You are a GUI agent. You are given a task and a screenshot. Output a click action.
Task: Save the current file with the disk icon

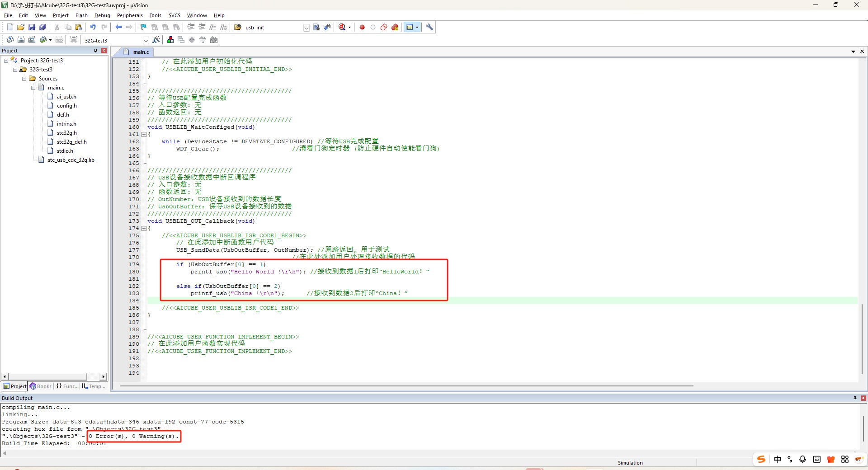pos(32,27)
